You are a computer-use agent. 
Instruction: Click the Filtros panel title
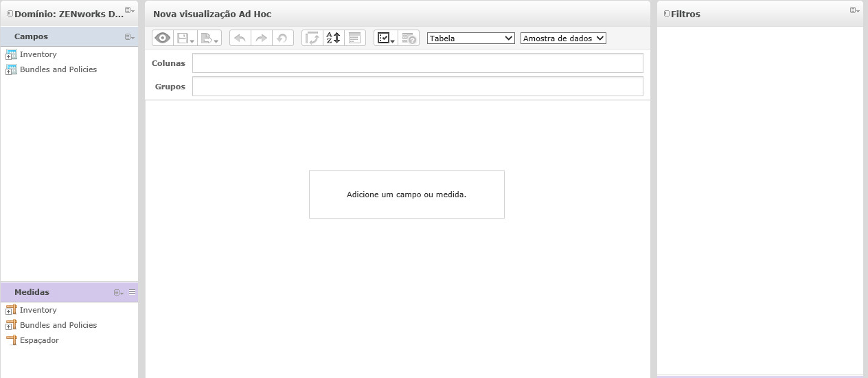(x=685, y=14)
